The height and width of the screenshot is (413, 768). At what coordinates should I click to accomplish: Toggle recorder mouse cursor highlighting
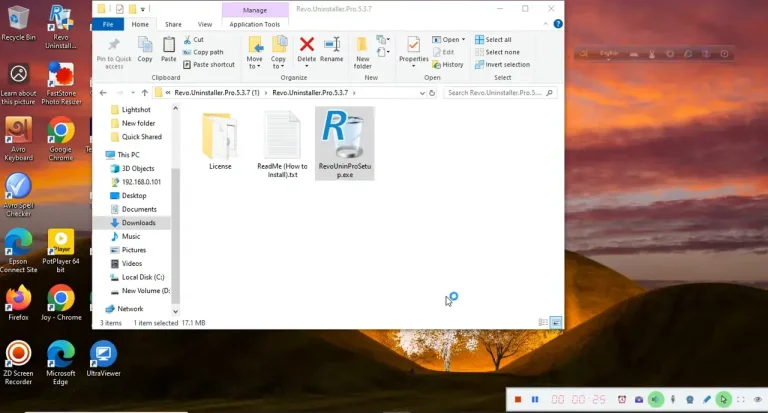pos(723,400)
